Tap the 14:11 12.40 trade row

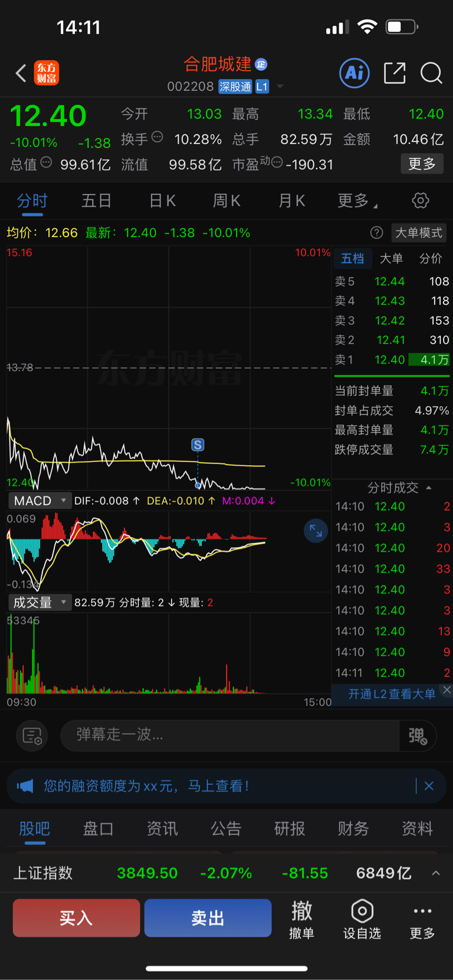tap(392, 673)
